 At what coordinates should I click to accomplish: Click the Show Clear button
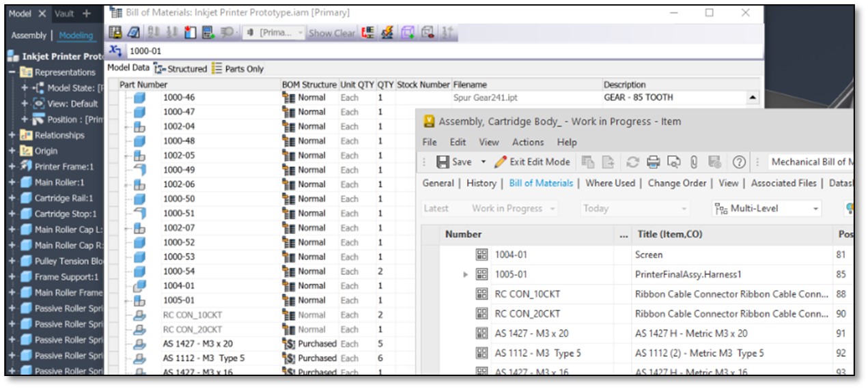coord(332,33)
